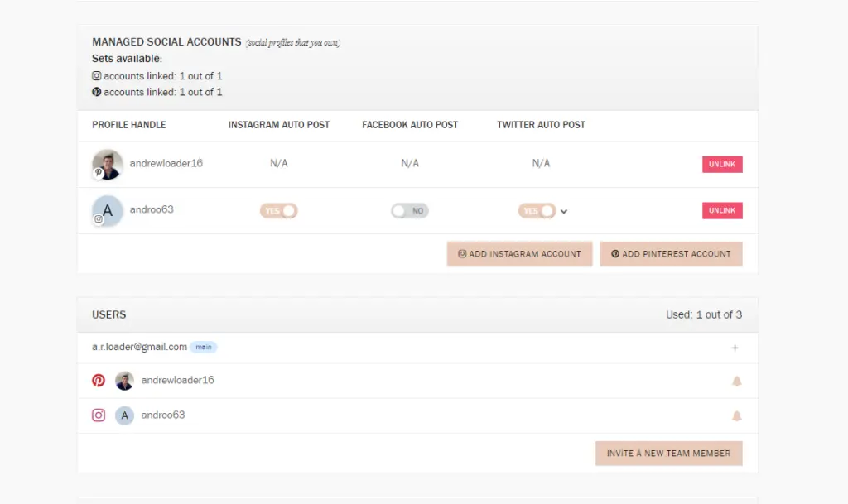Disable Twitter auto post for androo63
Image resolution: width=848 pixels, height=504 pixels.
[x=537, y=211]
